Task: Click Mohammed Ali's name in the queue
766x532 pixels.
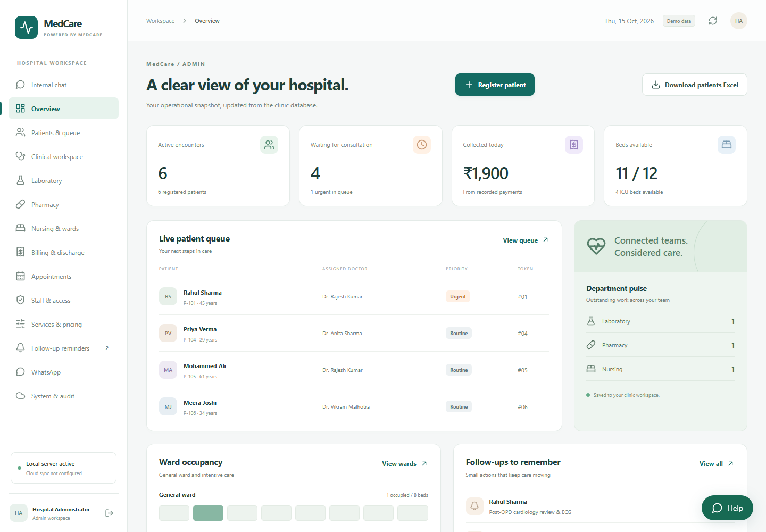Action: pyautogui.click(x=205, y=366)
